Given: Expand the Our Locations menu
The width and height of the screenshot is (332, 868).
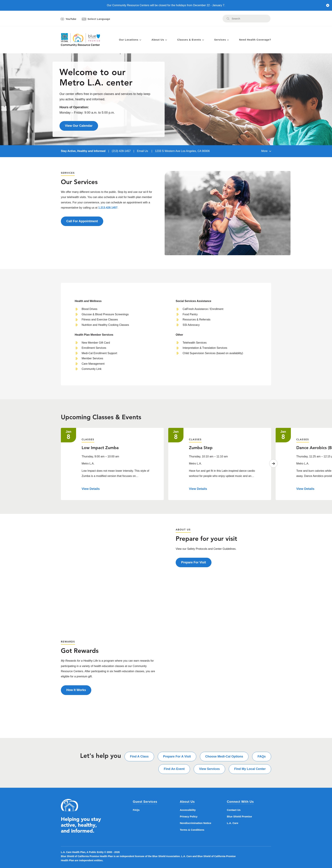Looking at the screenshot, I should click(x=130, y=40).
